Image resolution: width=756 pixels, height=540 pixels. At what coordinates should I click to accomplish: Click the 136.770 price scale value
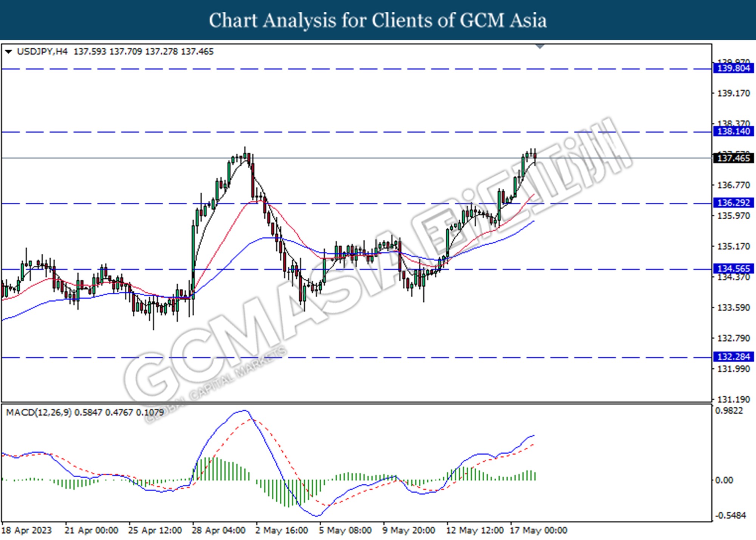coord(734,185)
